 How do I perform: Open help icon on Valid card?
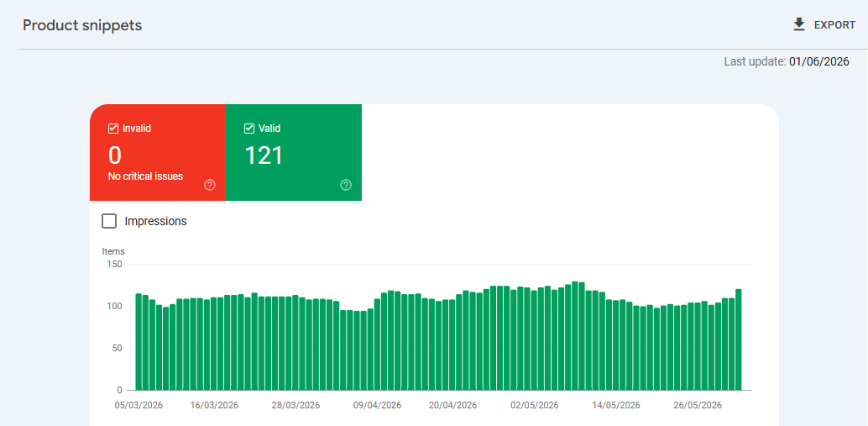pos(346,185)
